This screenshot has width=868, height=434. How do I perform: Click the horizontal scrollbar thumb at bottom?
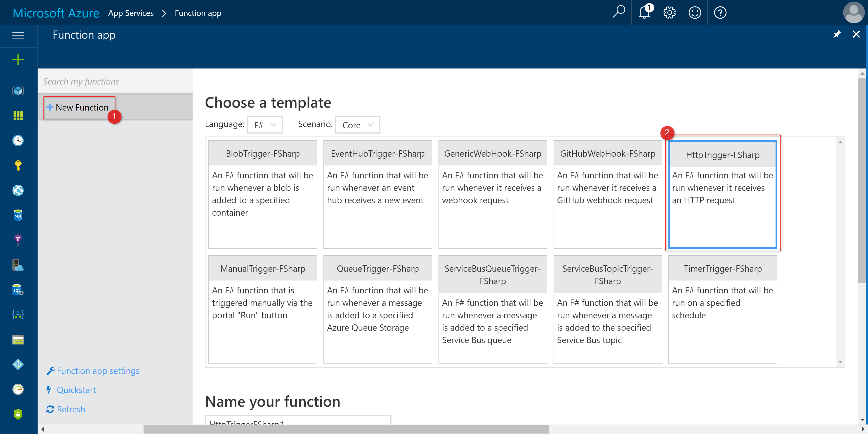346,429
